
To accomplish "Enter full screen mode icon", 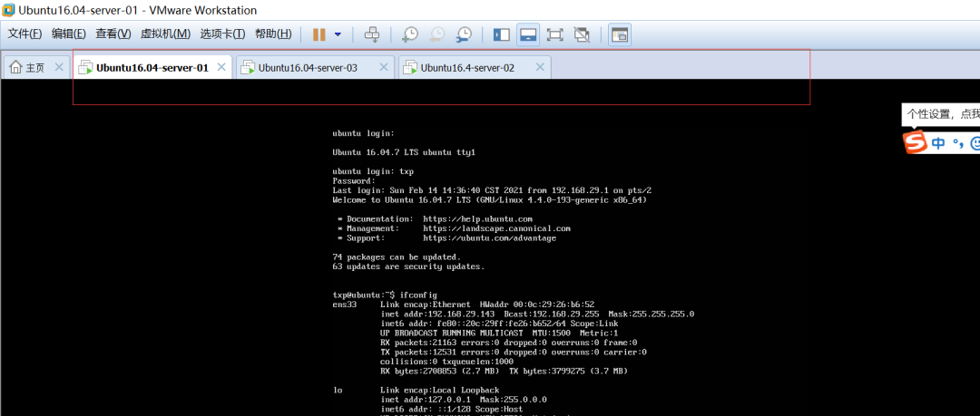I will pos(554,34).
